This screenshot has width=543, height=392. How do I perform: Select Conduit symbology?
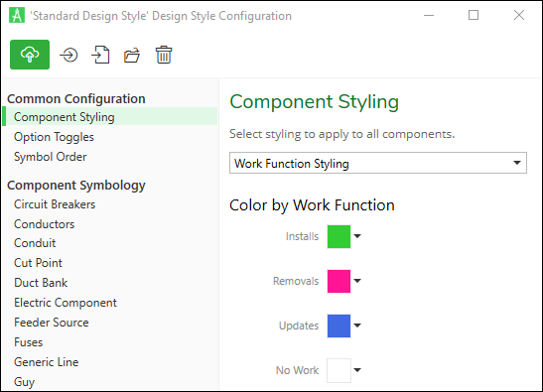coord(35,243)
